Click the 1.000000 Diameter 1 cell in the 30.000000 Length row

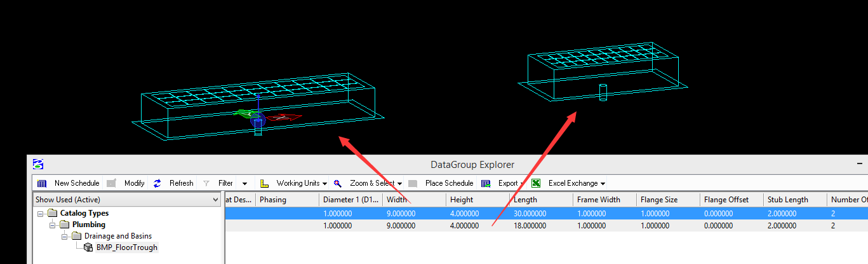351,214
